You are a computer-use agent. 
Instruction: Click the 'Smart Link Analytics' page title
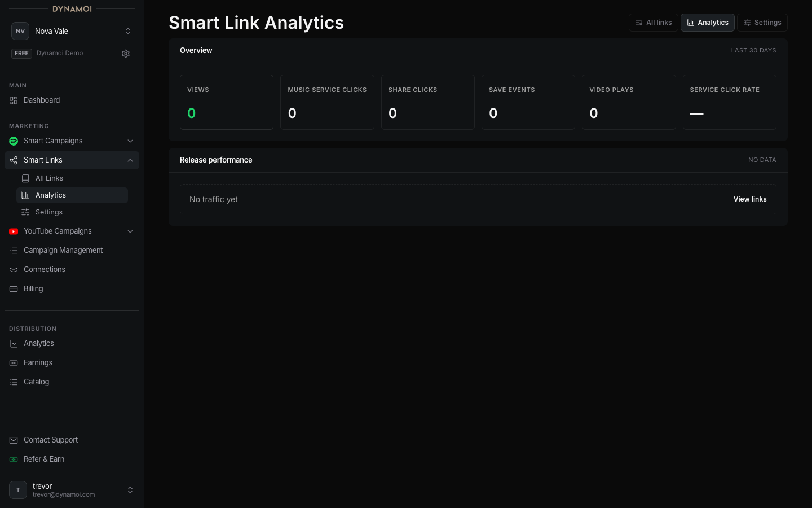pos(257,23)
